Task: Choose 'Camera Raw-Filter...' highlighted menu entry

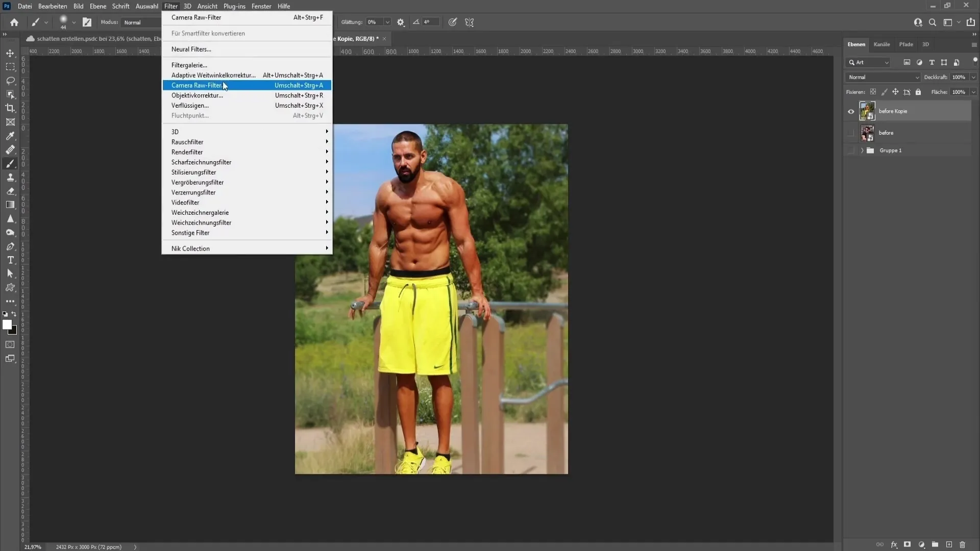Action: point(247,85)
